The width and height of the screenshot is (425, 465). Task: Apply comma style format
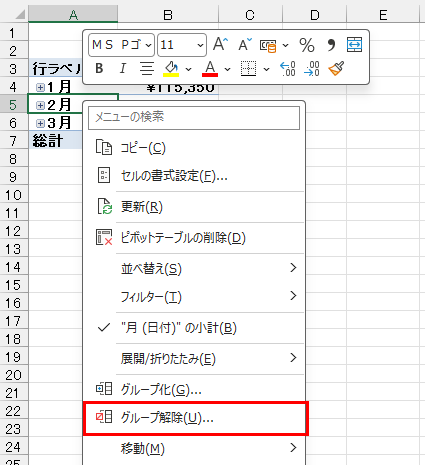(331, 45)
